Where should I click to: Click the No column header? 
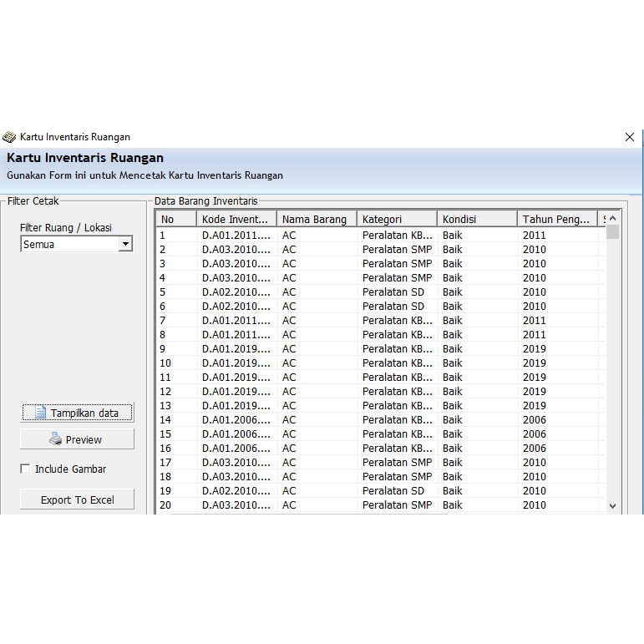point(175,219)
